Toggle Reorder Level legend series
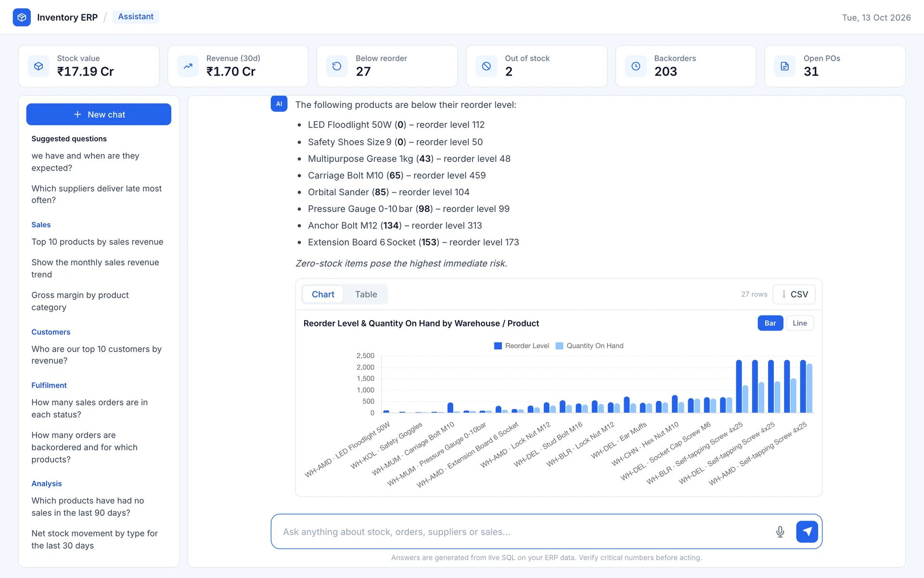 point(522,346)
